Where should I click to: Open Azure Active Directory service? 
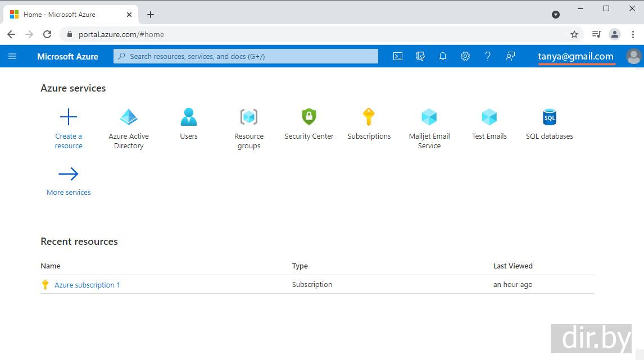(x=129, y=117)
